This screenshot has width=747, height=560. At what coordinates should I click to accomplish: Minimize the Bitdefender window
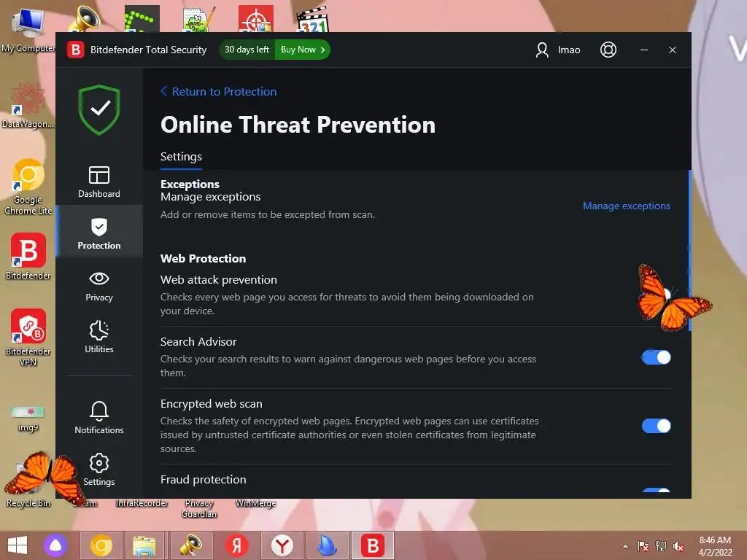click(643, 50)
